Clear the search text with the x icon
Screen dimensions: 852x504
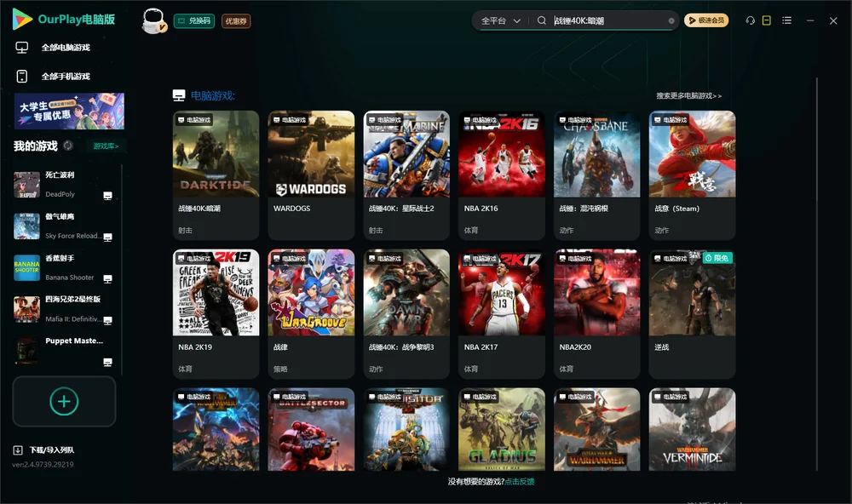tap(671, 20)
